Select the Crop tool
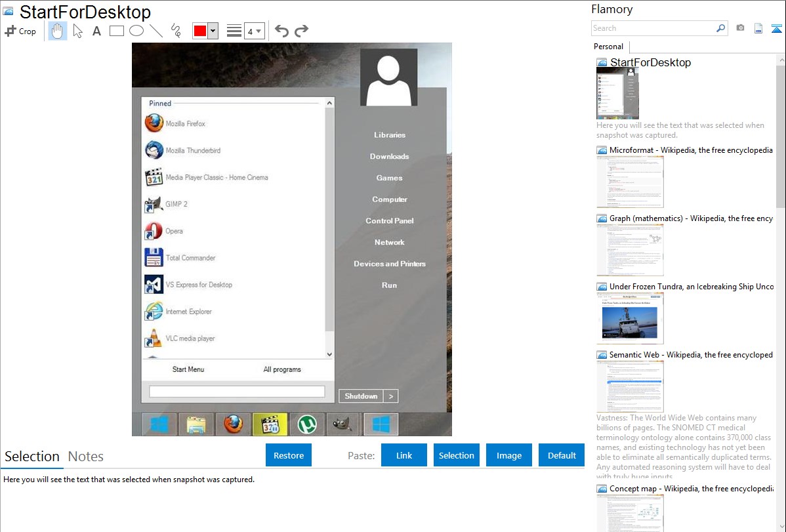This screenshot has height=532, width=786. click(x=20, y=31)
